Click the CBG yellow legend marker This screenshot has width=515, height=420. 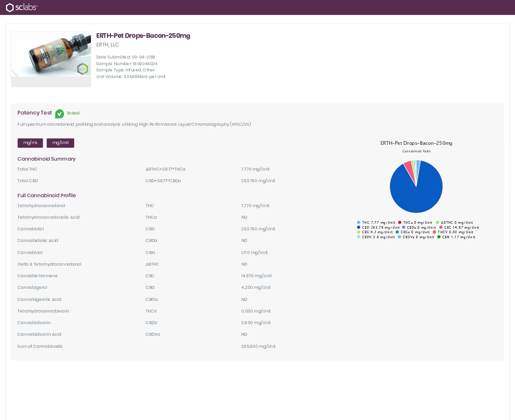pos(359,232)
